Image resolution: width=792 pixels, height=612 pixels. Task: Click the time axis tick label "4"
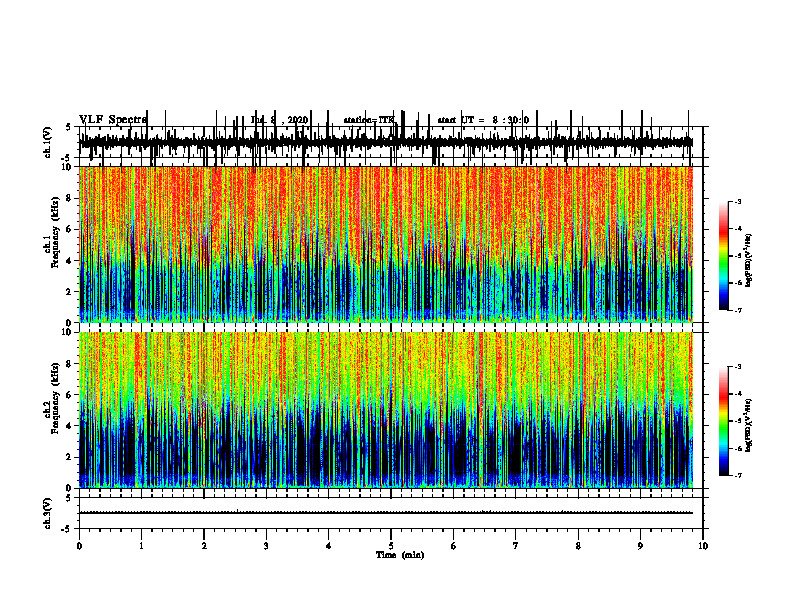point(328,546)
